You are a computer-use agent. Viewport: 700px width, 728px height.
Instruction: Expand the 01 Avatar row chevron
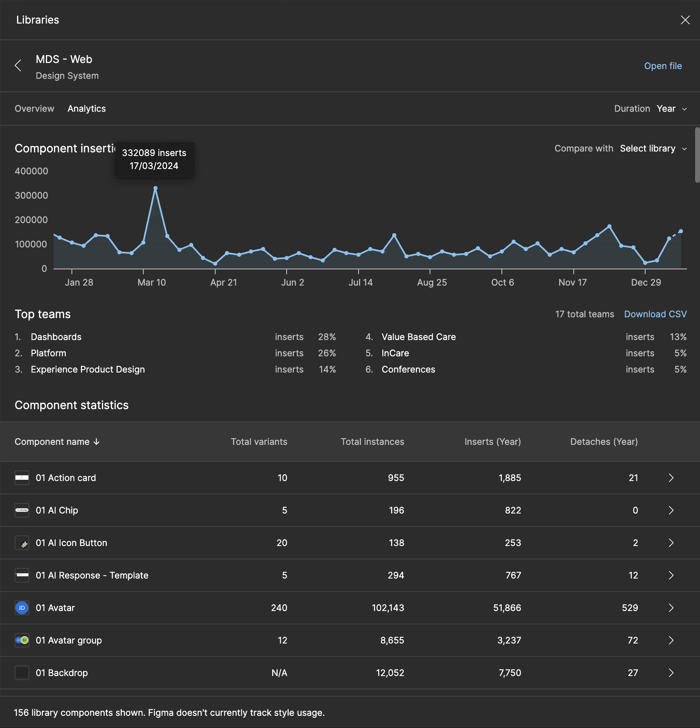(671, 608)
